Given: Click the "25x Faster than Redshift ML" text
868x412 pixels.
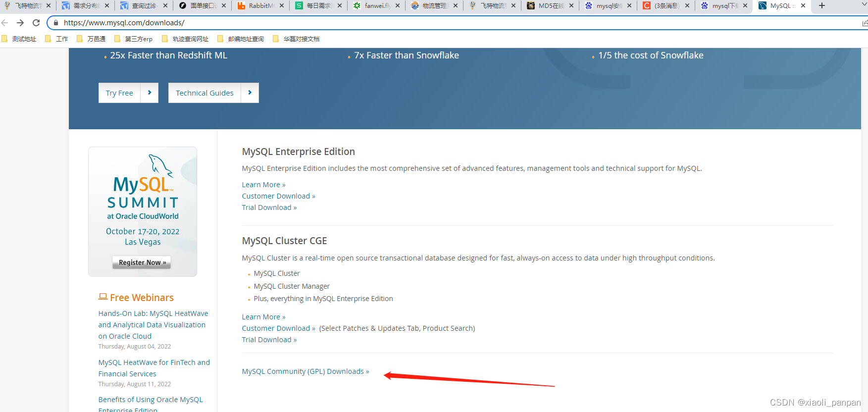Looking at the screenshot, I should click(169, 55).
